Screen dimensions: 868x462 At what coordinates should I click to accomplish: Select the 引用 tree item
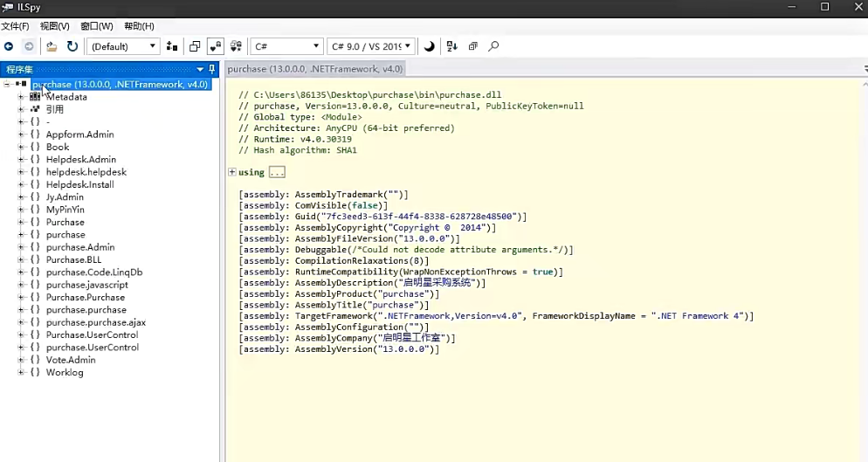55,109
